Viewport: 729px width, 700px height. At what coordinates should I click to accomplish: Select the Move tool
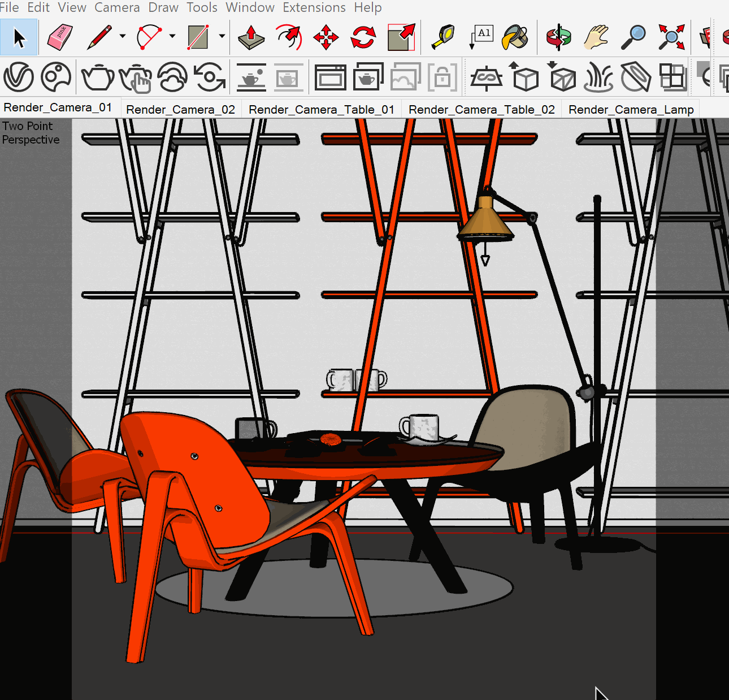pos(326,37)
